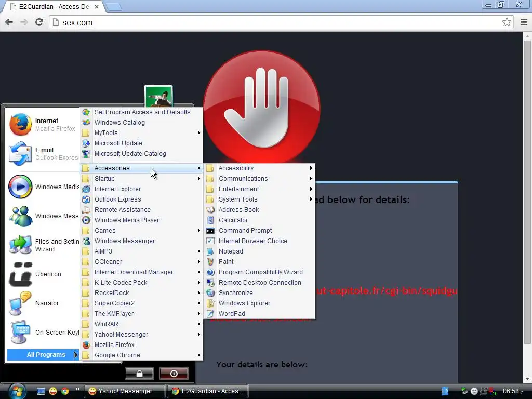Screen dimensions: 532x399
Task: Launch Calculator from Accessories
Action: 259,220
